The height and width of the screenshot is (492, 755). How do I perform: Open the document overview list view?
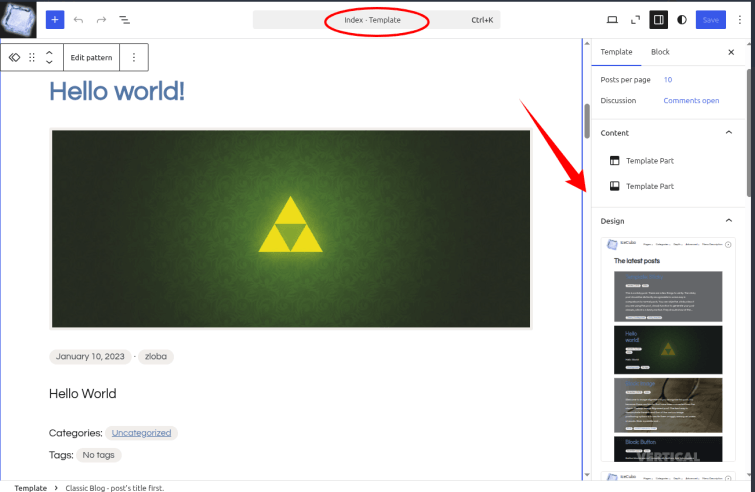tap(124, 20)
